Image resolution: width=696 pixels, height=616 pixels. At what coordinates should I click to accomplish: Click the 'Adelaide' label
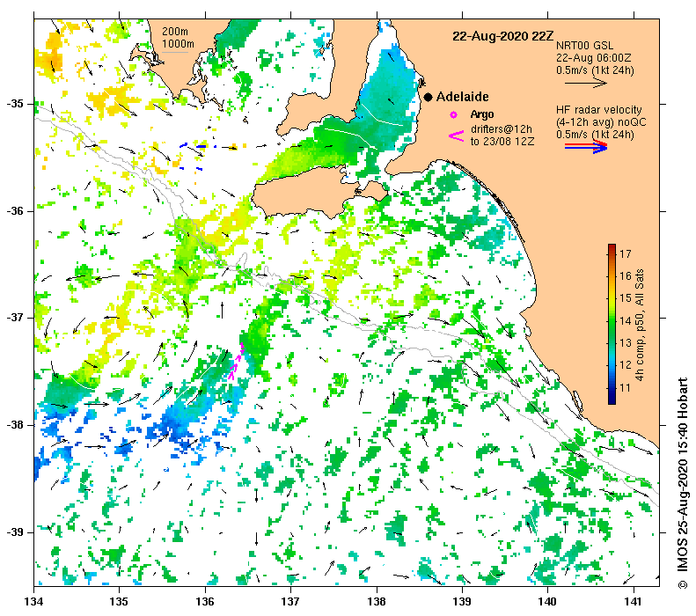click(462, 97)
